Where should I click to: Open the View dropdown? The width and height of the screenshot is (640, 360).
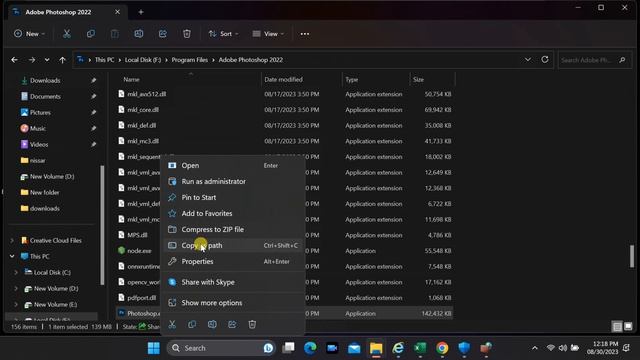coord(268,34)
